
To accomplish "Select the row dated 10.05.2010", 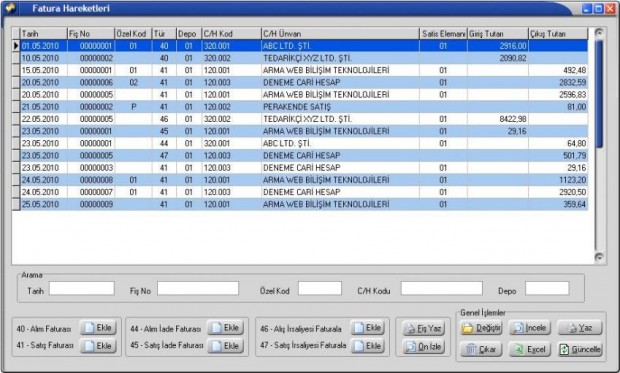I will click(x=303, y=58).
